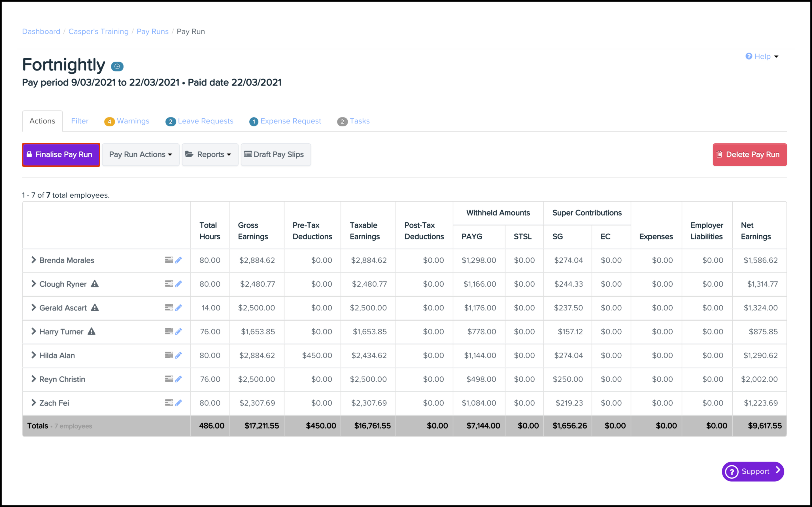Expand the Zach Fei row
Viewport: 812px width, 507px height.
pyautogui.click(x=33, y=402)
